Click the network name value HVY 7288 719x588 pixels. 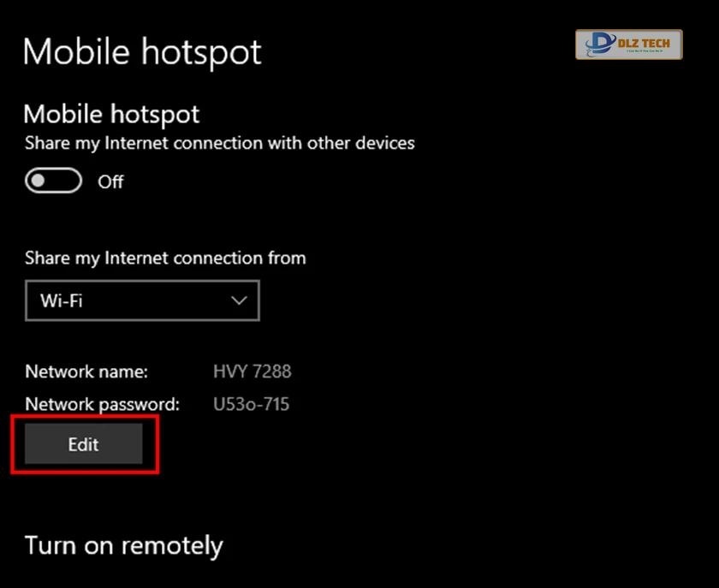tap(252, 371)
